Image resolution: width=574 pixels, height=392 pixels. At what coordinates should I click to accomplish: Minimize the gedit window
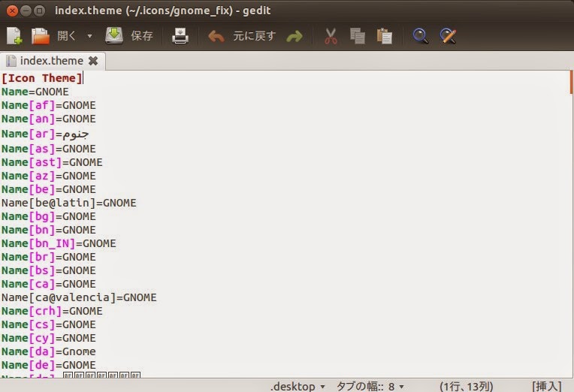[26, 11]
